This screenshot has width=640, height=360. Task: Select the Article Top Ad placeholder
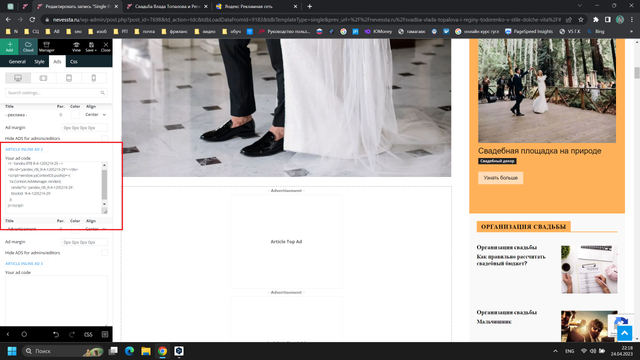[x=286, y=242]
